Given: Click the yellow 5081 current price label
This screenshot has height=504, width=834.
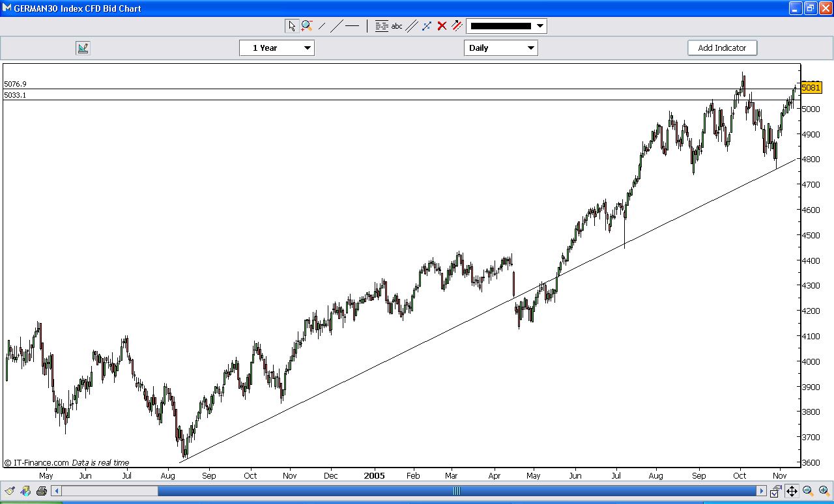Looking at the screenshot, I should pyautogui.click(x=811, y=87).
